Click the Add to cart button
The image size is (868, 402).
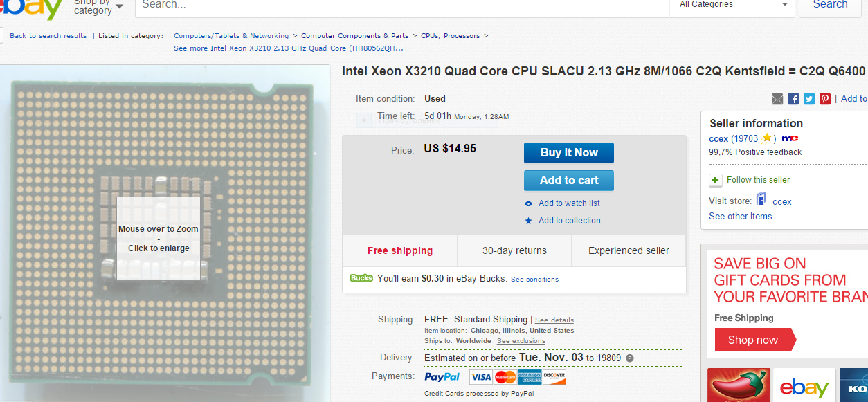coord(569,180)
